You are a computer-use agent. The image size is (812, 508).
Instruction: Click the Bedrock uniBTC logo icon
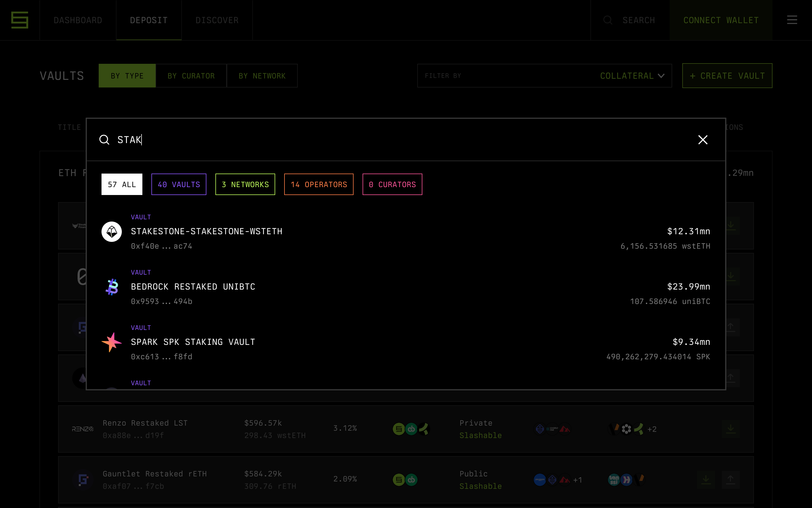[112, 287]
